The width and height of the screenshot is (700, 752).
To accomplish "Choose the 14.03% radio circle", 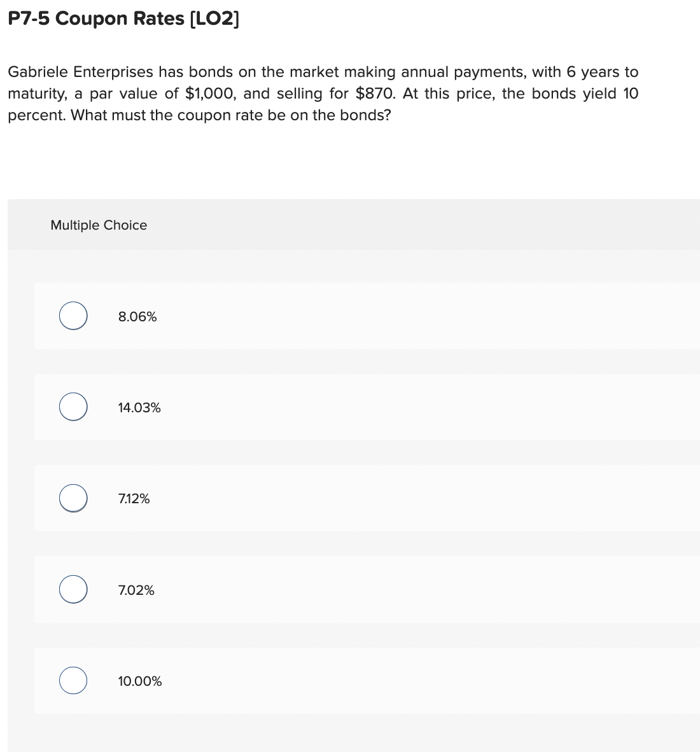I will click(73, 407).
